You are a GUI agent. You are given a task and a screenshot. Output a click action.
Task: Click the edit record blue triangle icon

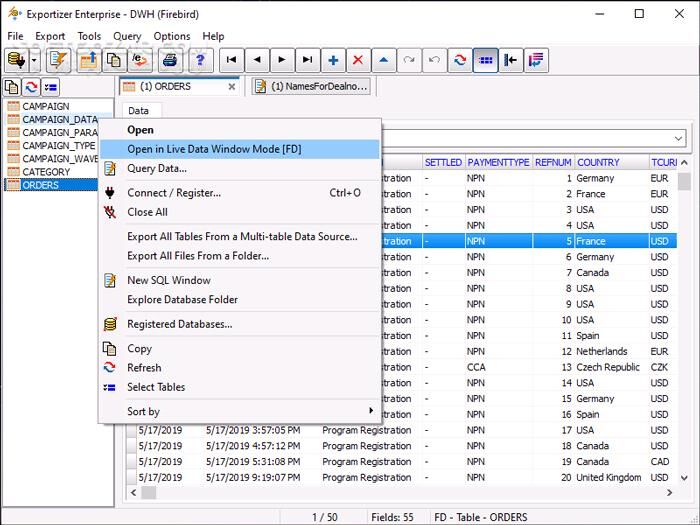click(x=383, y=60)
